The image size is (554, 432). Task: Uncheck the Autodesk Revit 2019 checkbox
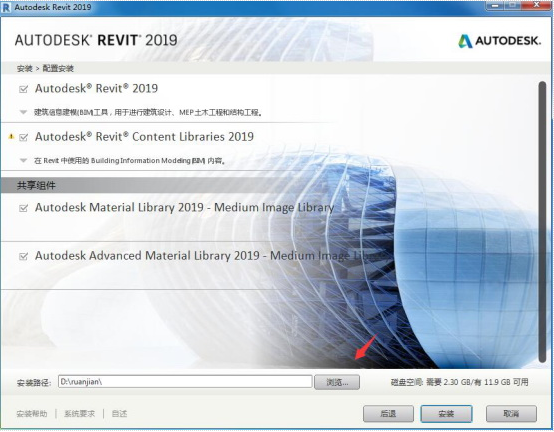click(x=23, y=89)
